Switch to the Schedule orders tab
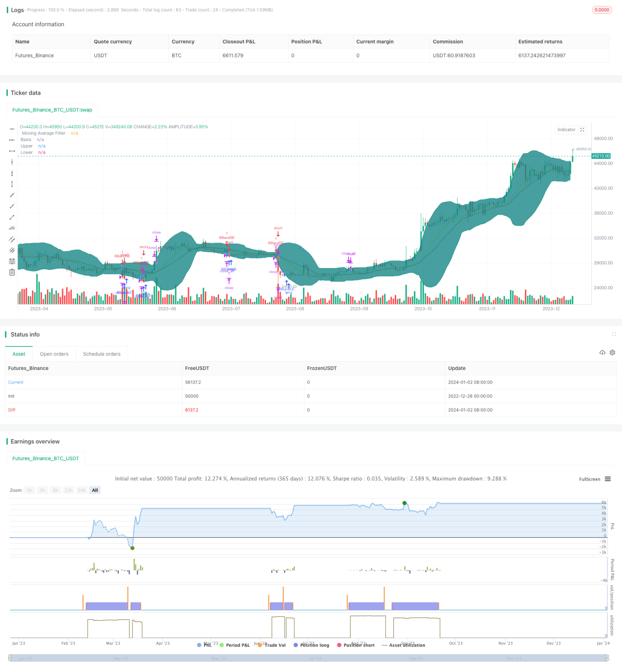Image resolution: width=622 pixels, height=672 pixels. (x=102, y=354)
